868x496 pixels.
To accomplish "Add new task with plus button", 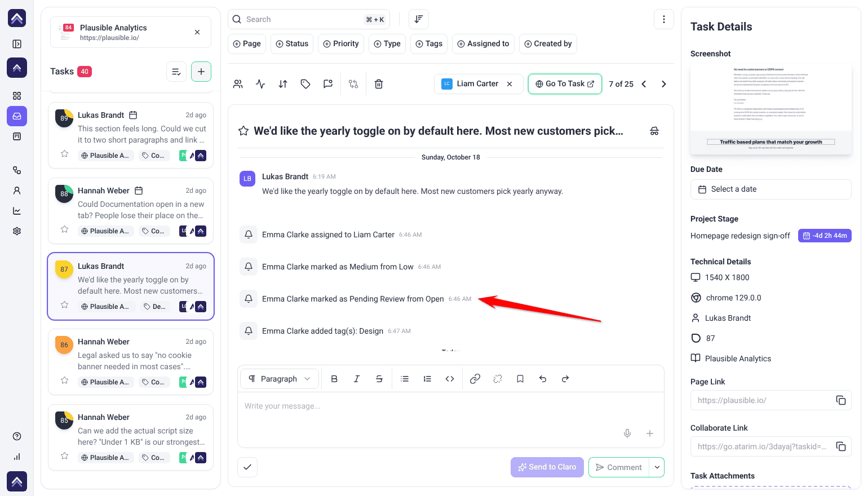I will coord(201,72).
